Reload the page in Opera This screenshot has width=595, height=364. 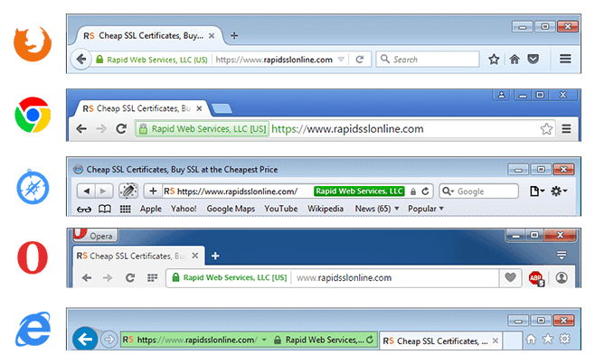coord(130,278)
